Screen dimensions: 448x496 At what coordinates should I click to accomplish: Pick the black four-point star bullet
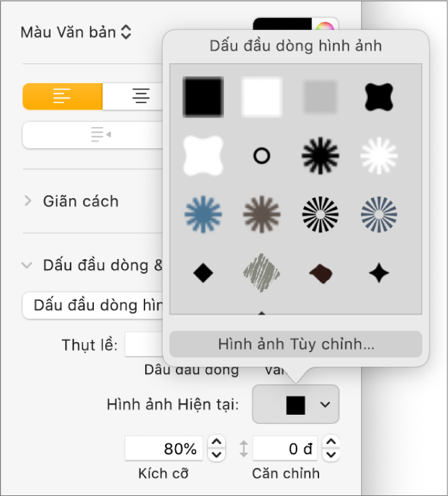click(380, 273)
